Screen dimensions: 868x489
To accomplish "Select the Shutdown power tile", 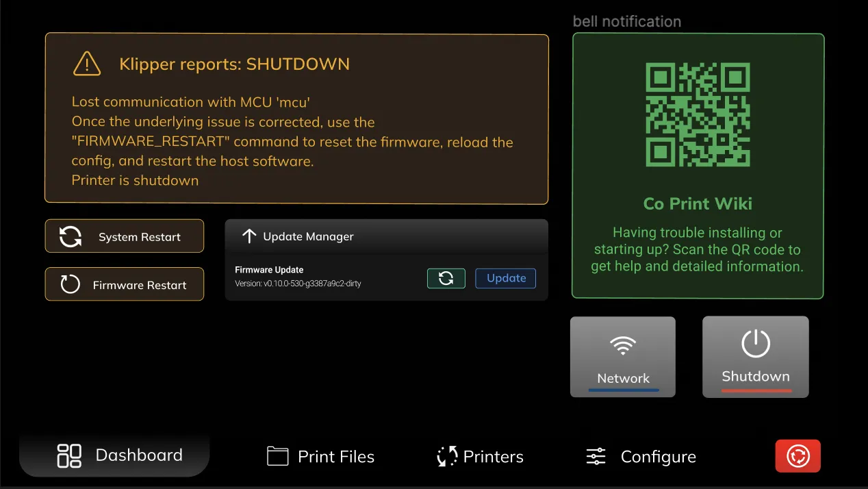I will click(x=756, y=357).
